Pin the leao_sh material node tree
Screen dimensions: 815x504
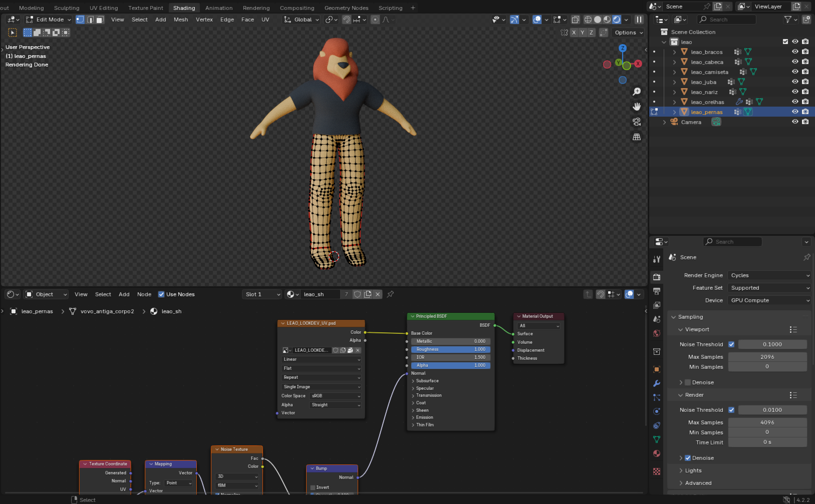click(390, 294)
